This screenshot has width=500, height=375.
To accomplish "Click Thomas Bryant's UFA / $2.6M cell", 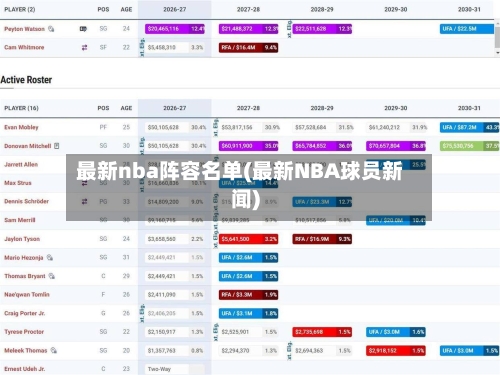I will coord(248,276).
